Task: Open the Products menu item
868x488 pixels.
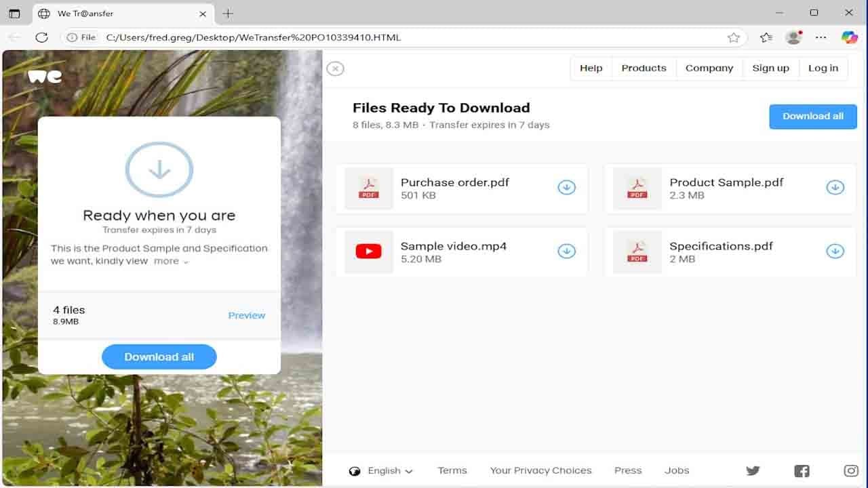Action: (644, 68)
